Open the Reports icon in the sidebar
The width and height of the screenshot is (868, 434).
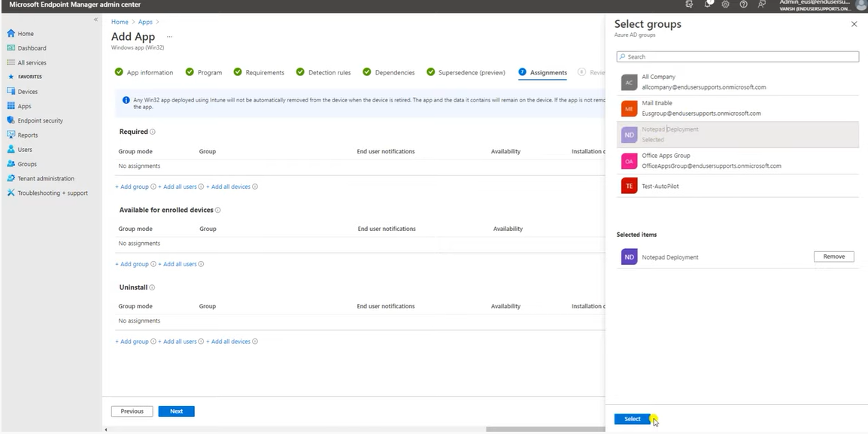coord(11,135)
